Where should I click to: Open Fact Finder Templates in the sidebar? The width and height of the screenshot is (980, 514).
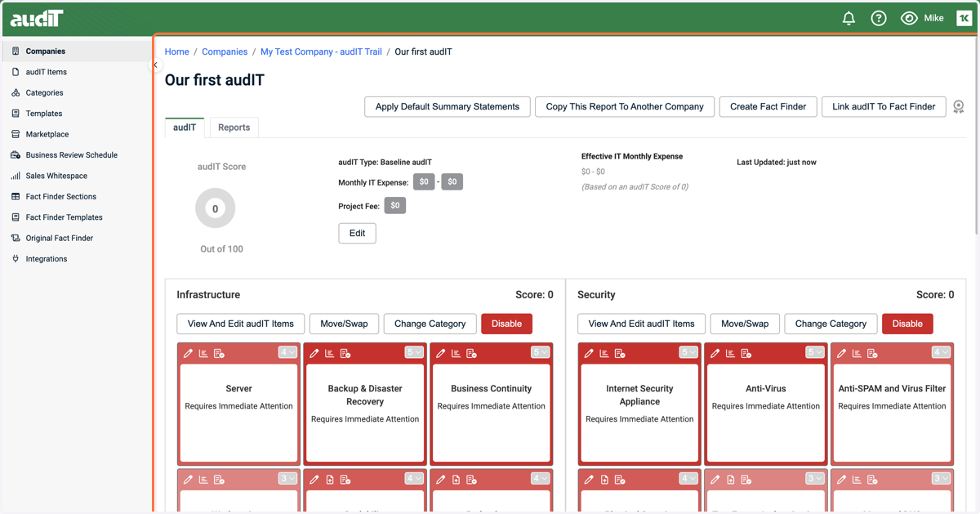pyautogui.click(x=76, y=217)
